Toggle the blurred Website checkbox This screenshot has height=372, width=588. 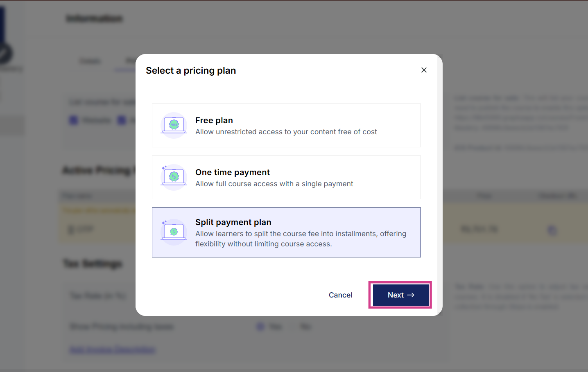(x=74, y=120)
